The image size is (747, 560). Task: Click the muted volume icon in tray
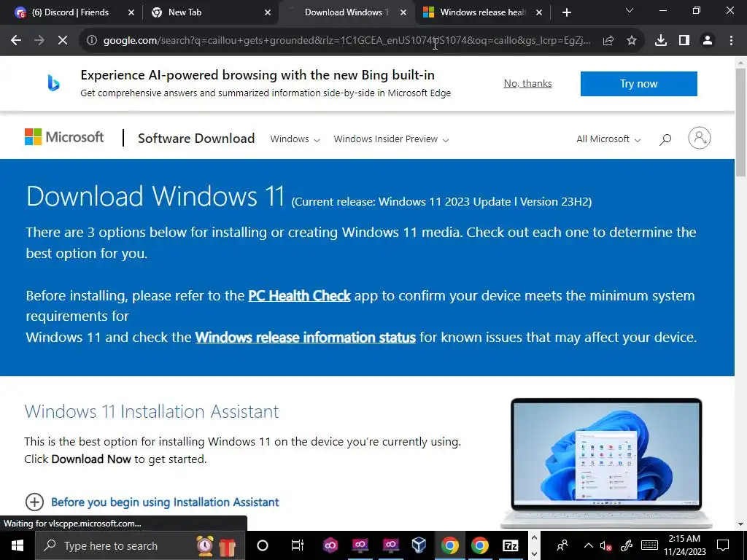click(605, 545)
